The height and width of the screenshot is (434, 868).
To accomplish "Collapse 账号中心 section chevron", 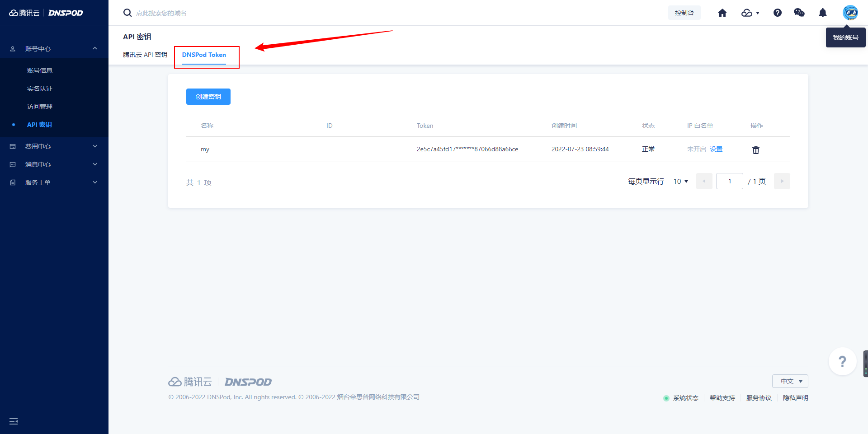I will [95, 48].
